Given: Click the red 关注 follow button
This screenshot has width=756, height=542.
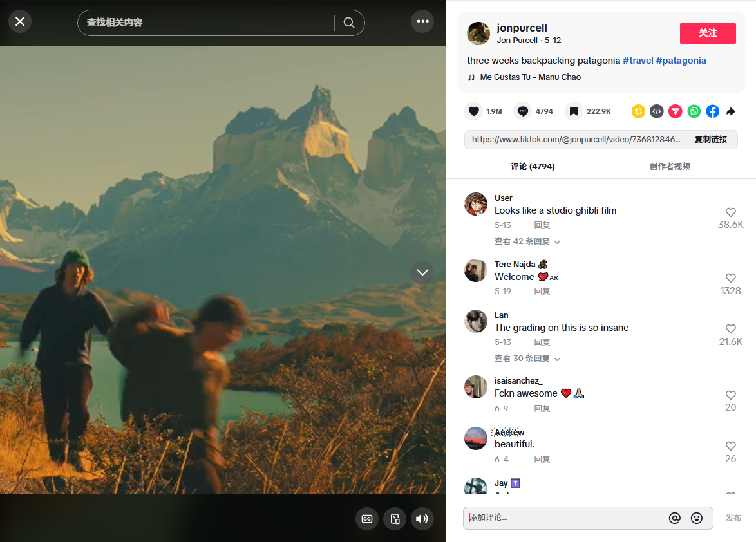Looking at the screenshot, I should click(708, 33).
